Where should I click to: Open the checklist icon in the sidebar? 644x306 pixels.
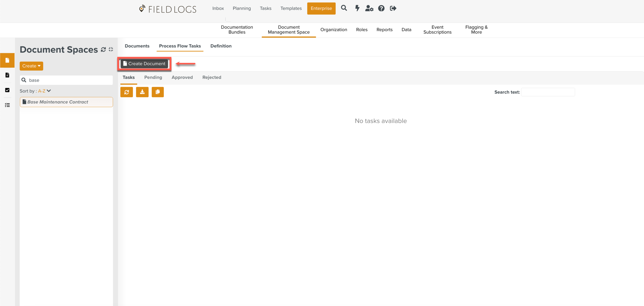pyautogui.click(x=7, y=105)
